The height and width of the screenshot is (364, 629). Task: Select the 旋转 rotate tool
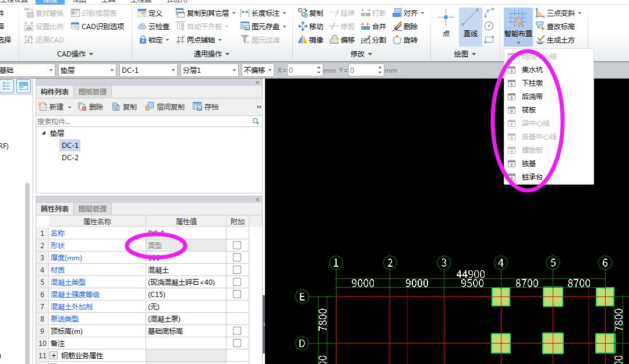pyautogui.click(x=405, y=40)
